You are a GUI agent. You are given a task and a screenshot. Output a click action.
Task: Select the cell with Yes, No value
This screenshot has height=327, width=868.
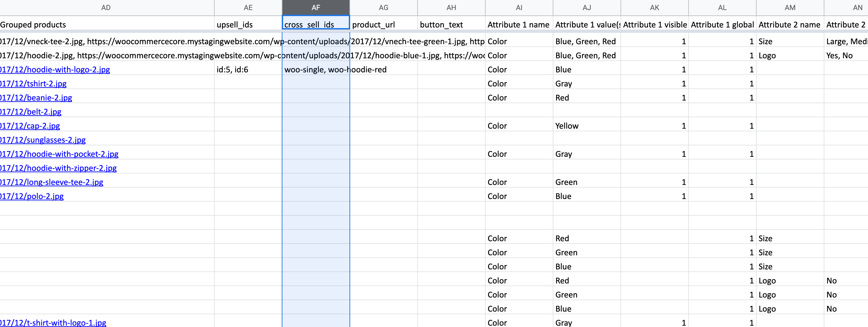pos(846,56)
